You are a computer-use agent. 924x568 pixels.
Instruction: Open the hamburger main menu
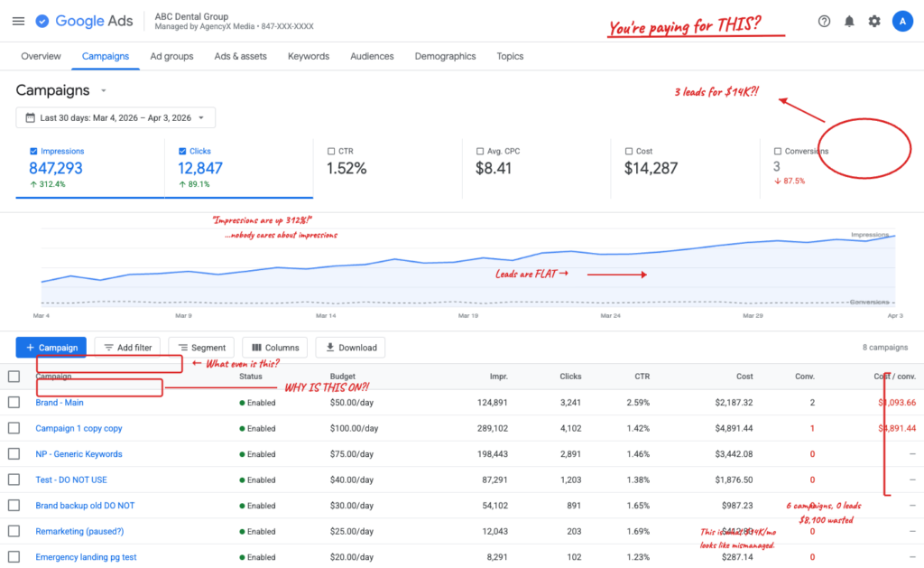tap(18, 21)
